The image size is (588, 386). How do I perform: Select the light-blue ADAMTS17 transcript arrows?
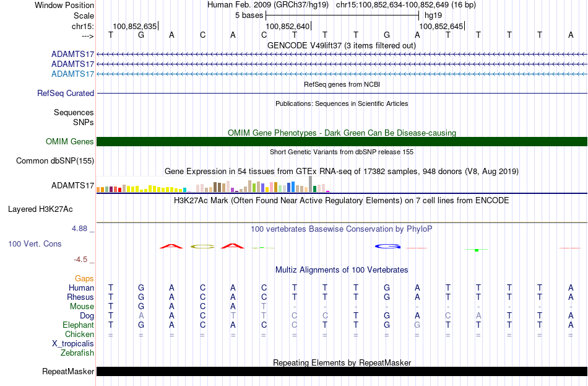point(342,74)
